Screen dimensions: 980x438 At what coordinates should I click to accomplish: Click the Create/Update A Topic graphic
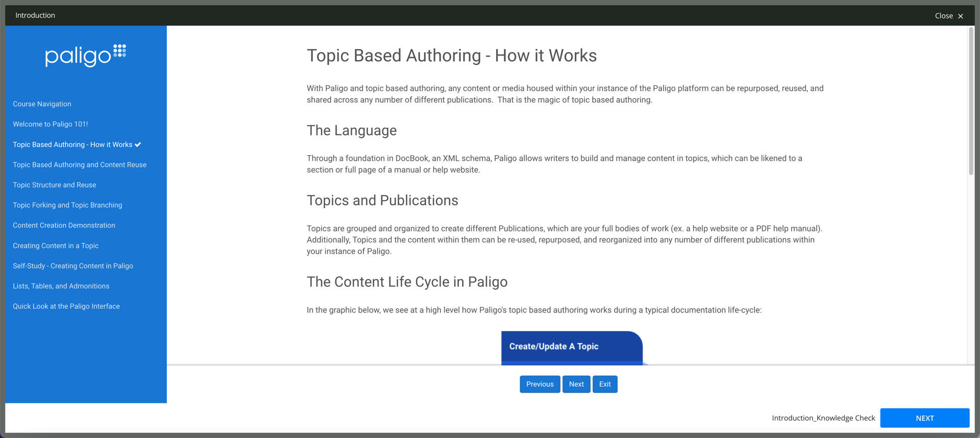(572, 348)
